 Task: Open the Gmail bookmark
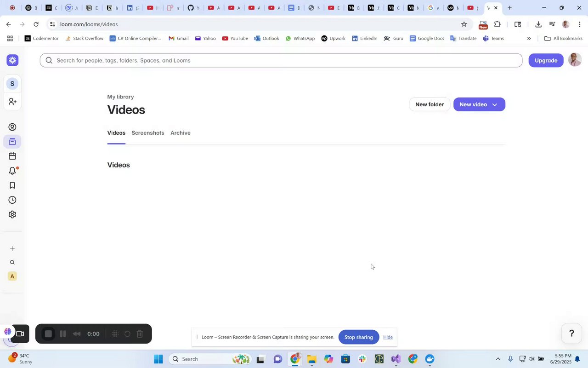click(x=179, y=39)
